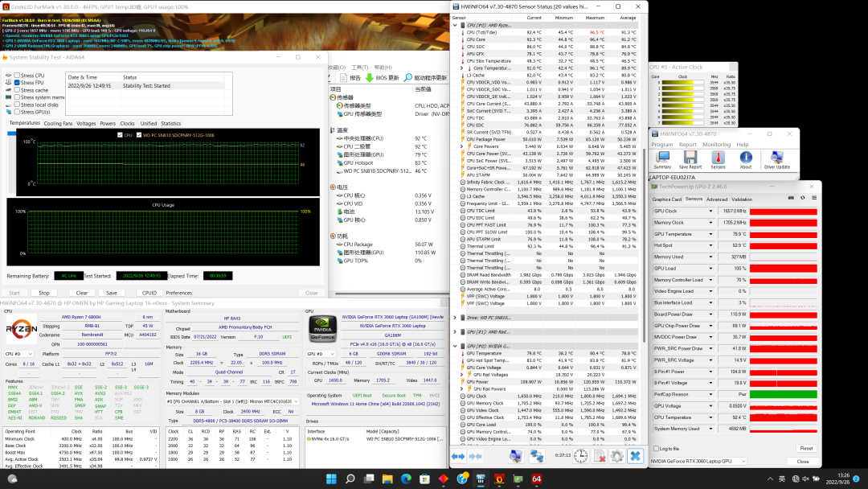The height and width of the screenshot is (489, 868).
Task: Enable the Stress CPU checkbox
Action: click(x=18, y=76)
